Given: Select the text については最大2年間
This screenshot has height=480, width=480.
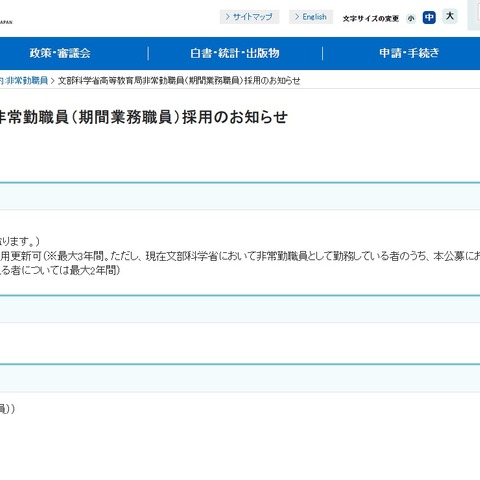Looking at the screenshot, I should click(69, 270).
